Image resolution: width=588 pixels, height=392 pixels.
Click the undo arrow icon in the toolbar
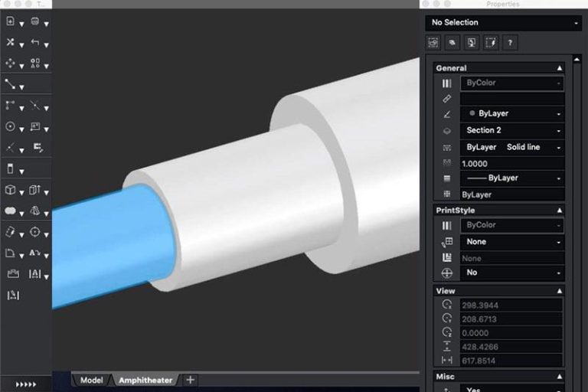34,42
